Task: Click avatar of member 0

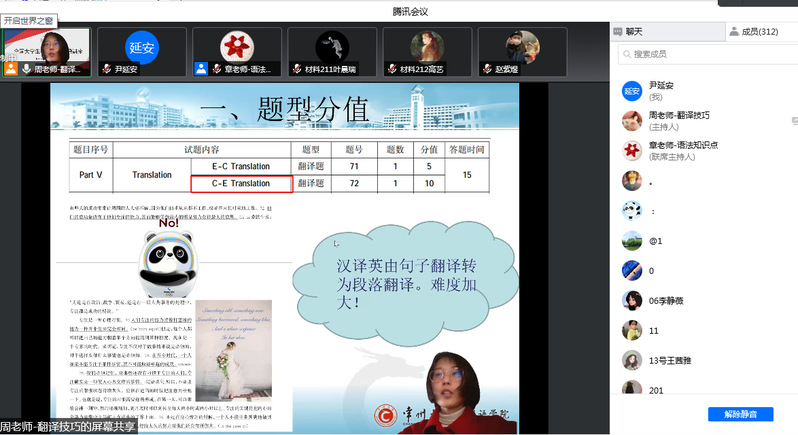Action: [x=632, y=270]
